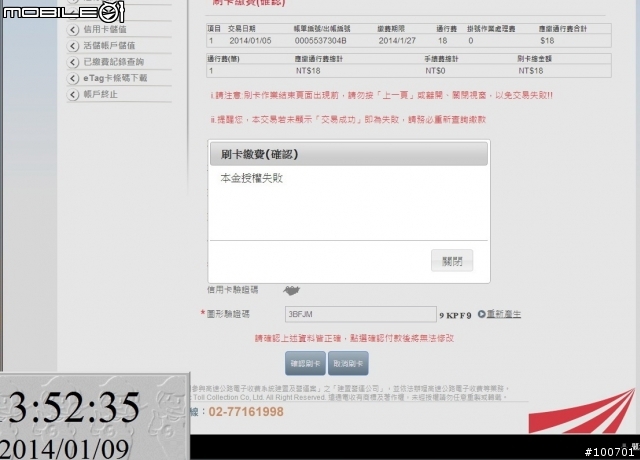
Task: Click bill number 0005537304B
Action: [x=320, y=41]
